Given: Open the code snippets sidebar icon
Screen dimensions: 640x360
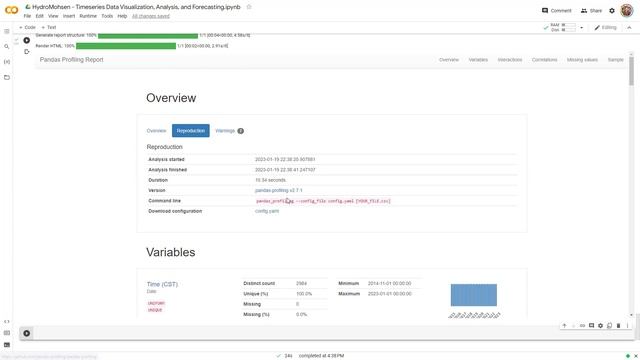Looking at the screenshot, I should [x=7, y=322].
